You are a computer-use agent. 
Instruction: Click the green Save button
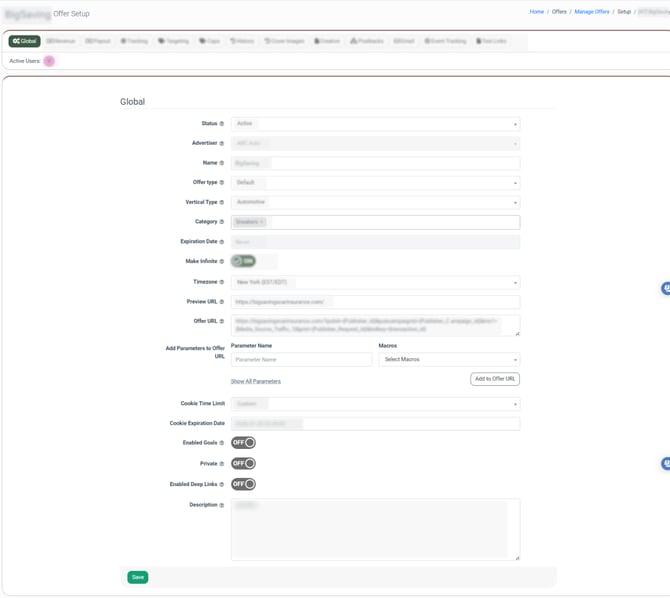click(137, 577)
